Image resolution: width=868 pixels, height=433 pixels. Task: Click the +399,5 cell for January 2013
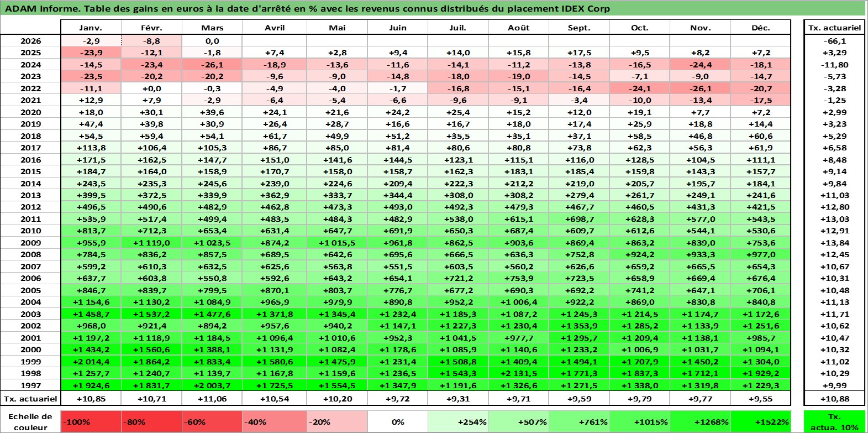(91, 195)
